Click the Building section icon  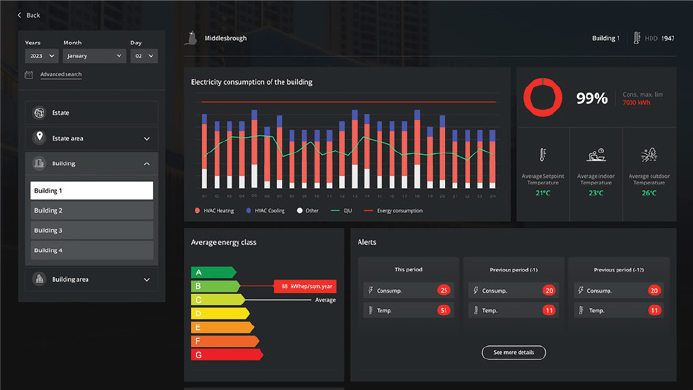pyautogui.click(x=39, y=164)
